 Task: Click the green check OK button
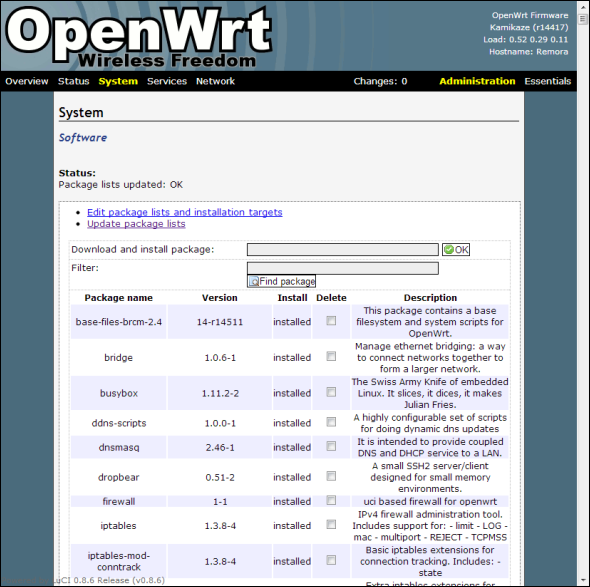coord(456,249)
